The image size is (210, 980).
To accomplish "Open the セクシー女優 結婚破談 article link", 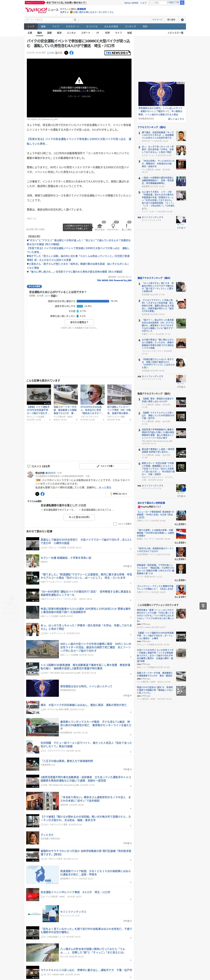I will [66, 558].
